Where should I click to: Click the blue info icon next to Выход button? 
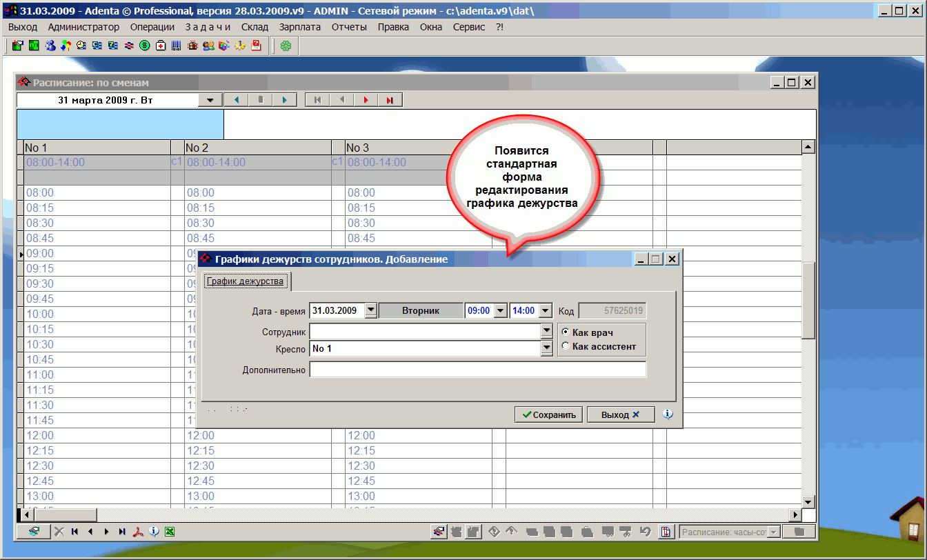pyautogui.click(x=667, y=414)
